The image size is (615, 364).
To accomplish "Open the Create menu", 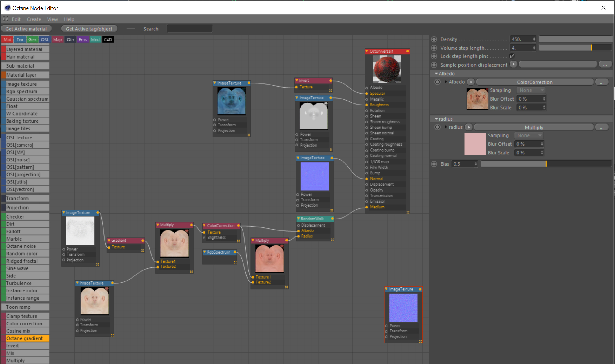I will 34,19.
